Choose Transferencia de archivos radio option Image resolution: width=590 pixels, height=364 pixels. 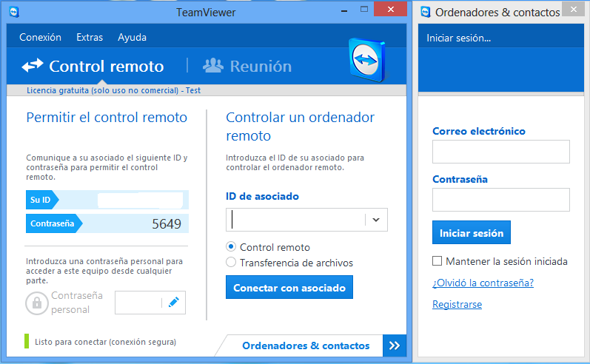pyautogui.click(x=231, y=263)
